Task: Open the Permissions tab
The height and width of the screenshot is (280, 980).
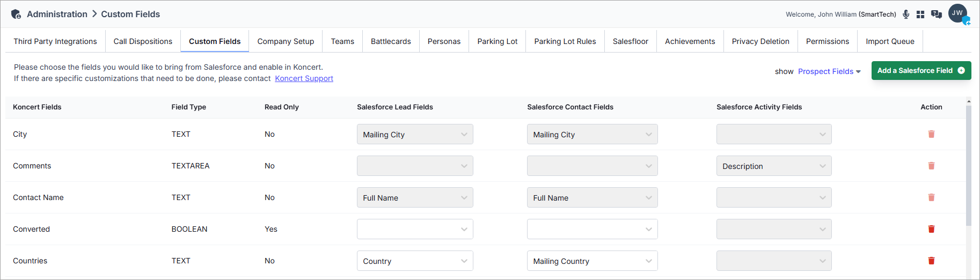Action: [828, 41]
